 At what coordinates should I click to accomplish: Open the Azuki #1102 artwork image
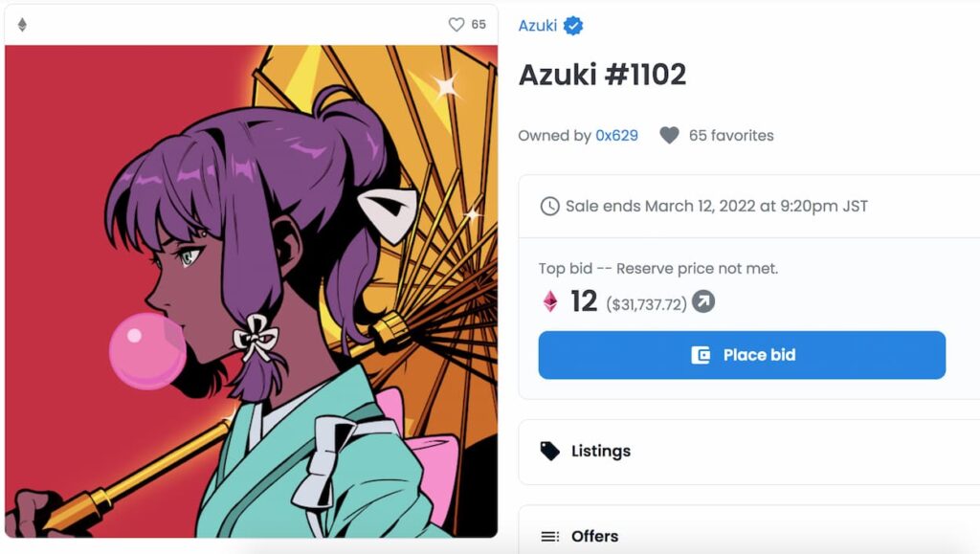pyautogui.click(x=252, y=291)
